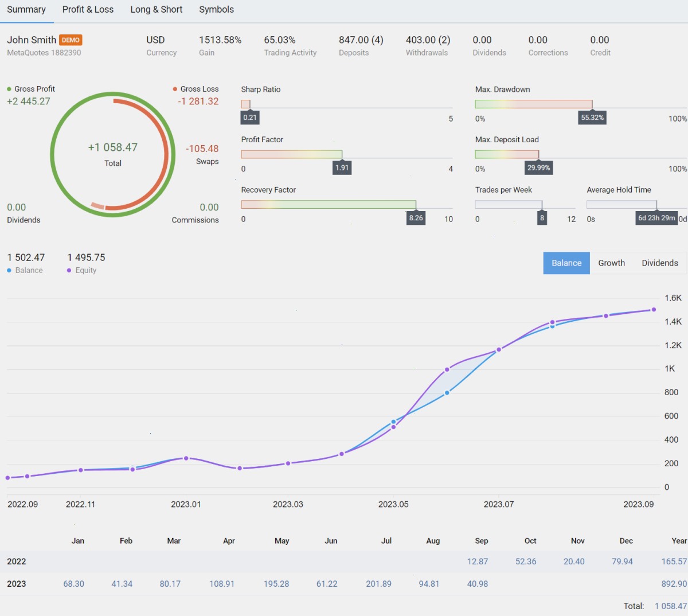
Task: Click the red Gross Loss legend dot
Action: [175, 89]
